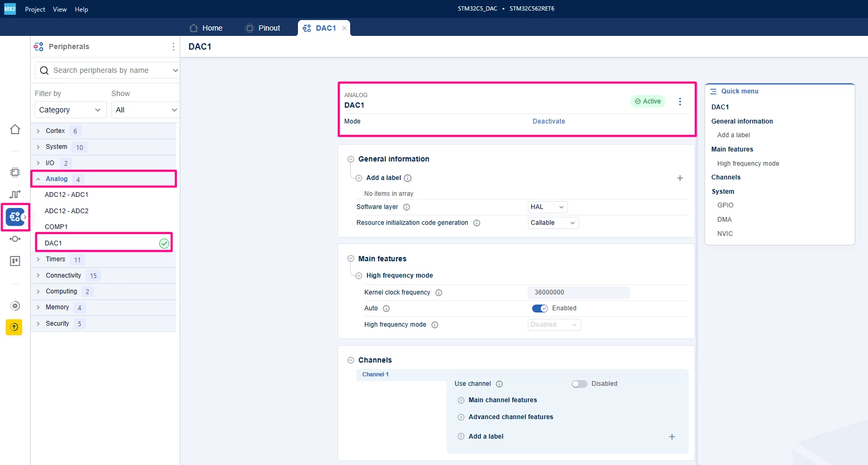The width and height of the screenshot is (868, 465).
Task: Switch to the Pinout tab
Action: (262, 28)
